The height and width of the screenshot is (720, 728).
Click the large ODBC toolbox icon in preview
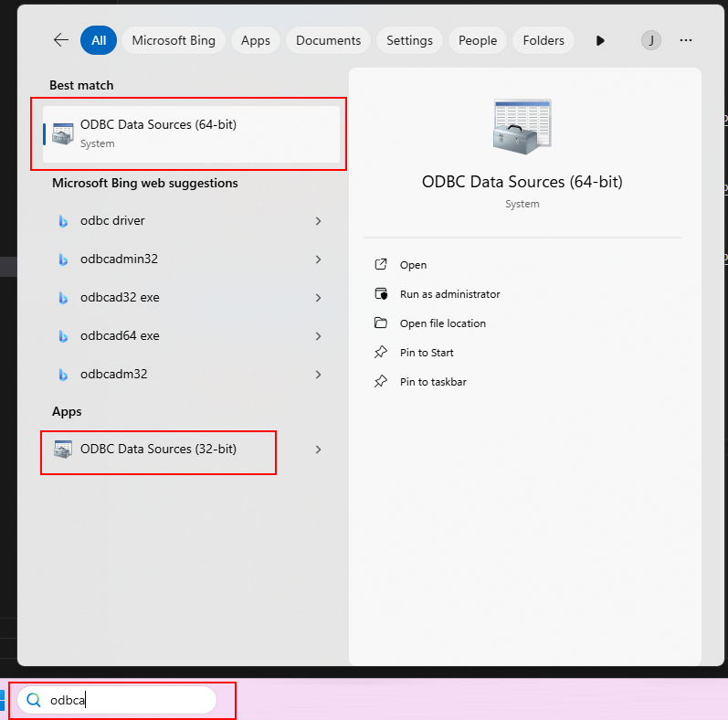[522, 128]
